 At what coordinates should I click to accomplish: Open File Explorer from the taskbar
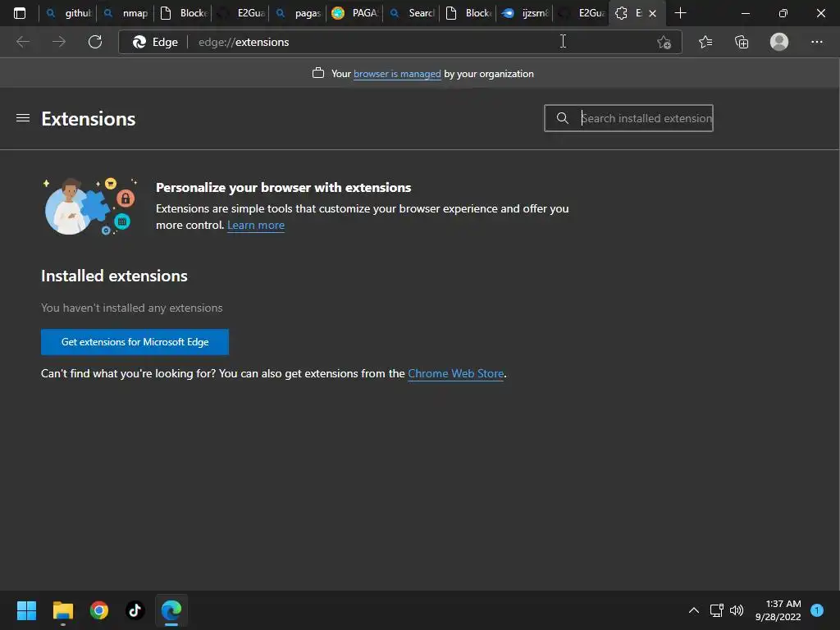[x=62, y=610]
